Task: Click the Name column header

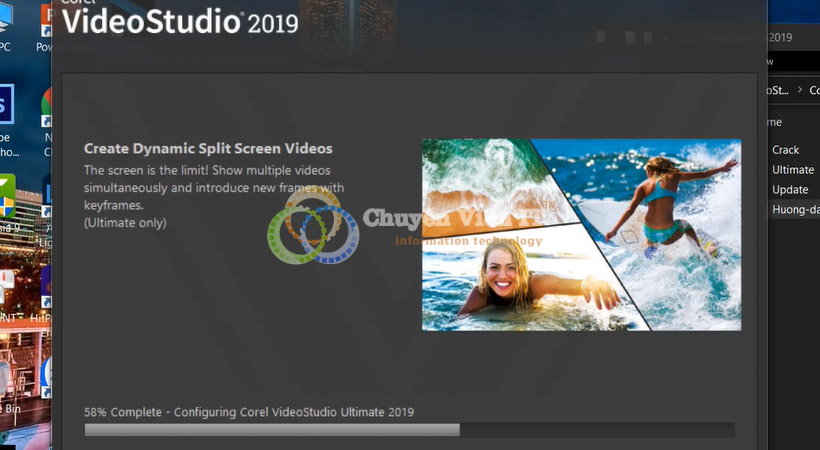Action: [x=773, y=122]
